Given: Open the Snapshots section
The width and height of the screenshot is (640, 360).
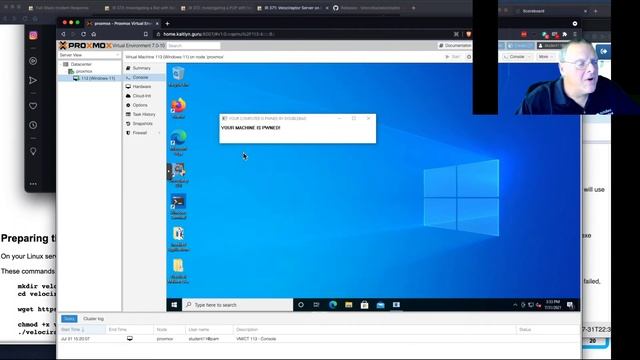Looking at the screenshot, I should (142, 124).
